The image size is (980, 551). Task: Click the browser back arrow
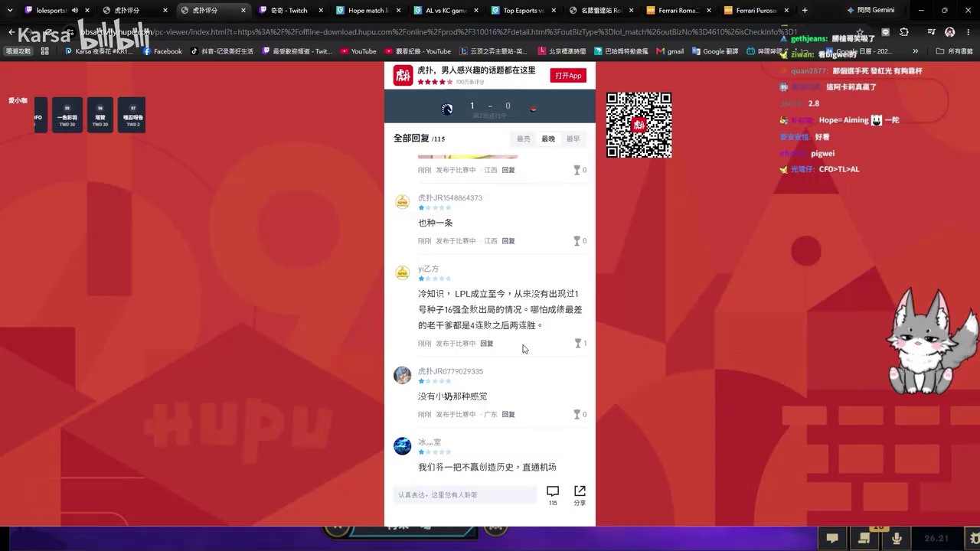[x=11, y=33]
